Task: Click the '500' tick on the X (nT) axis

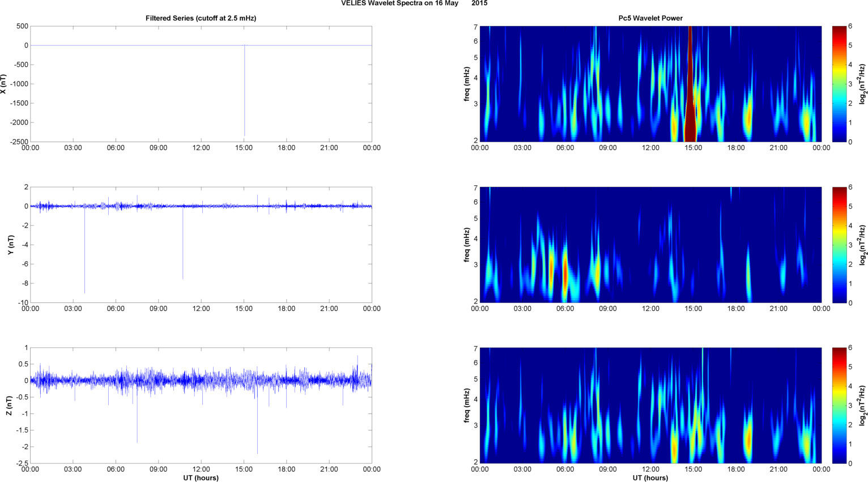Action: pyautogui.click(x=22, y=26)
